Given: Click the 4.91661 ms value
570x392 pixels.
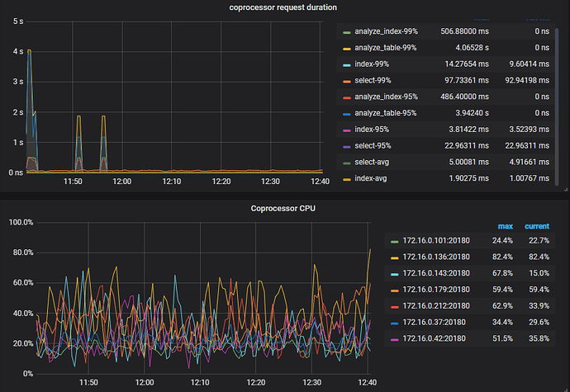Looking at the screenshot, I should tap(529, 162).
